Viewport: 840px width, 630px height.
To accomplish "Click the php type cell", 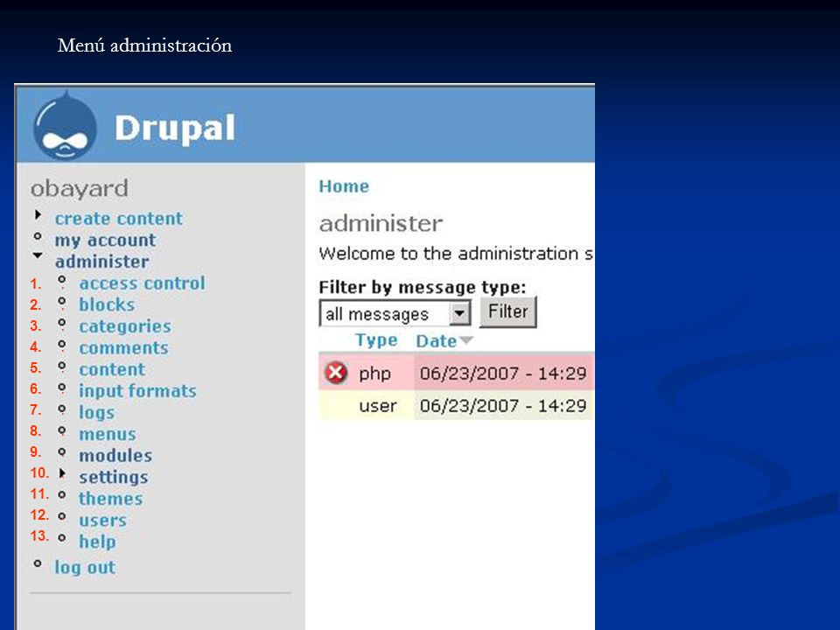I will 374,374.
